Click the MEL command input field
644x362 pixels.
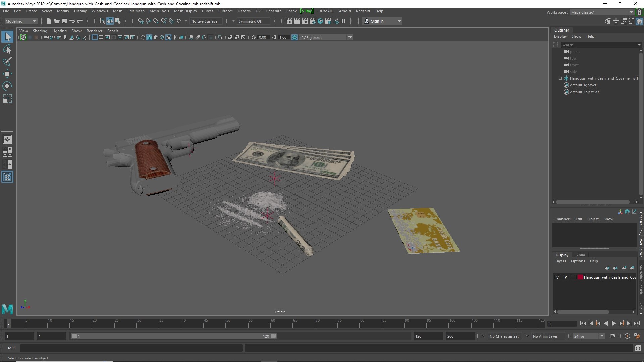coord(131,348)
